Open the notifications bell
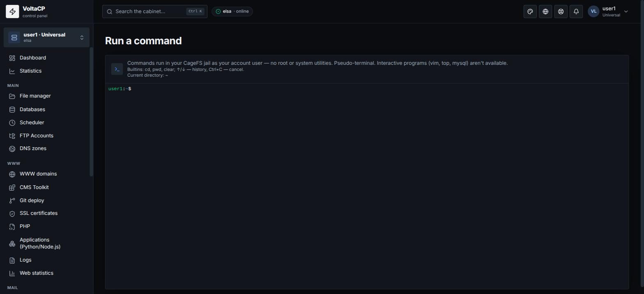644x294 pixels. [576, 11]
